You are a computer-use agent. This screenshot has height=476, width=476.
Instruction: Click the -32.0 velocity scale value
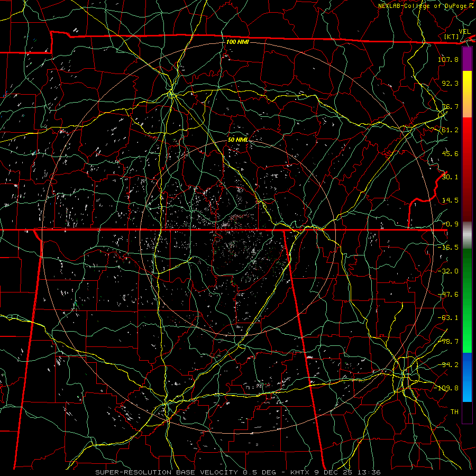448,271
